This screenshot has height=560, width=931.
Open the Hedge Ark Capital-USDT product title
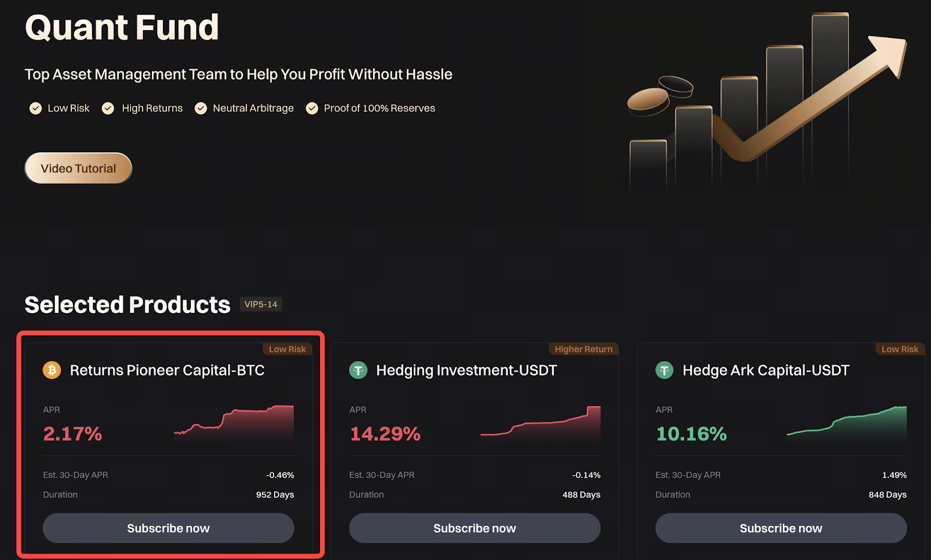coord(766,370)
